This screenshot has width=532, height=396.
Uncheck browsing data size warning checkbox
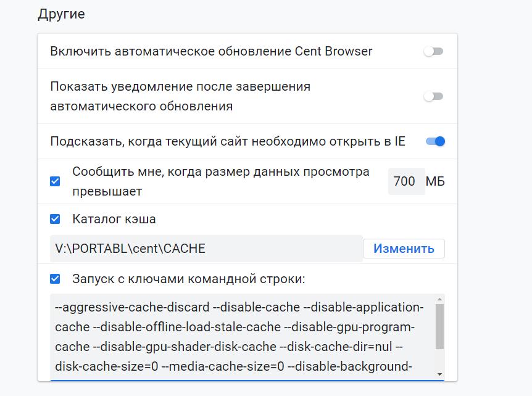click(x=55, y=181)
